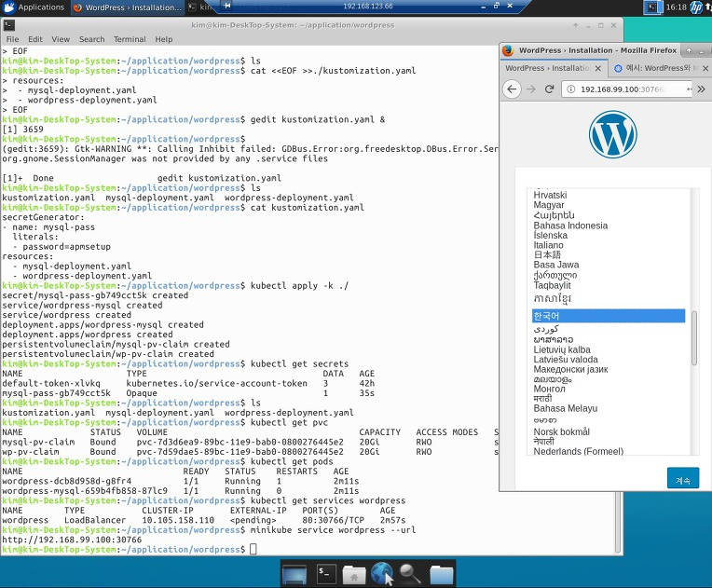Click the Firefox logo in browser title bar
Image resolution: width=712 pixels, height=588 pixels.
(x=508, y=50)
